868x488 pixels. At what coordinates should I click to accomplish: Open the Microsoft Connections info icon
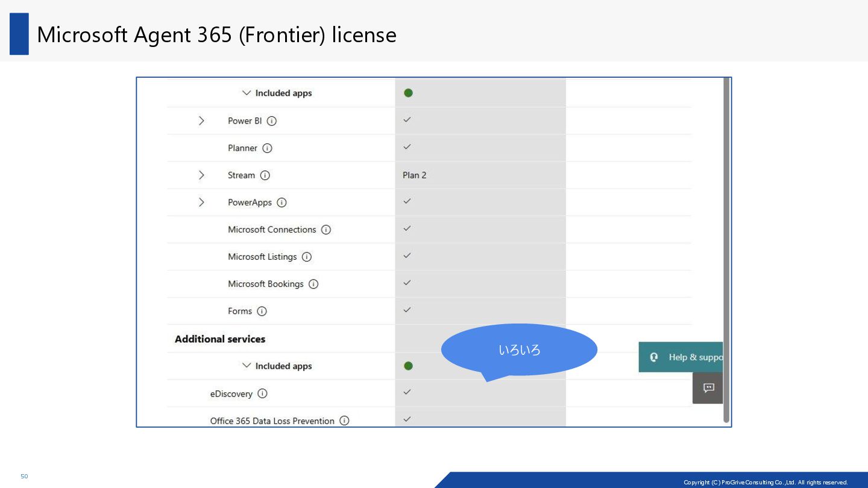[x=326, y=230]
